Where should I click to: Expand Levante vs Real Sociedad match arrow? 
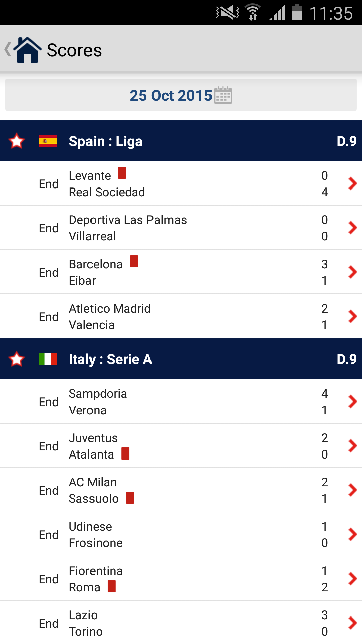[352, 183]
